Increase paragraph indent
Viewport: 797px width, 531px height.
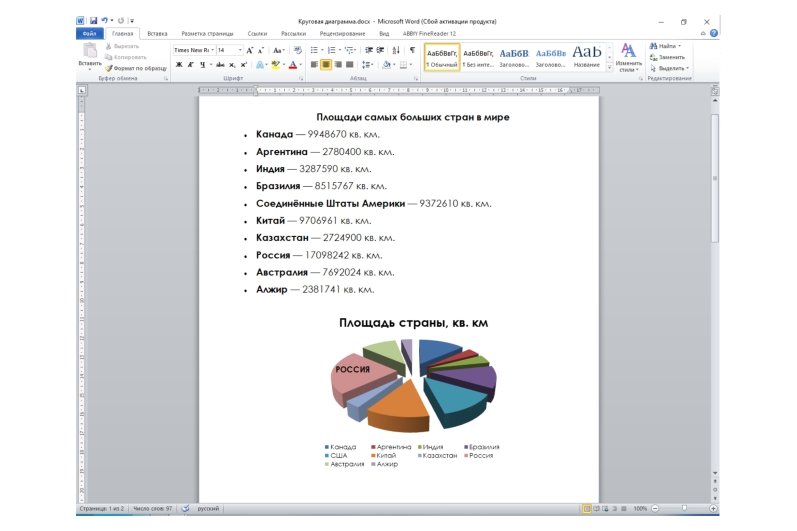[380, 50]
